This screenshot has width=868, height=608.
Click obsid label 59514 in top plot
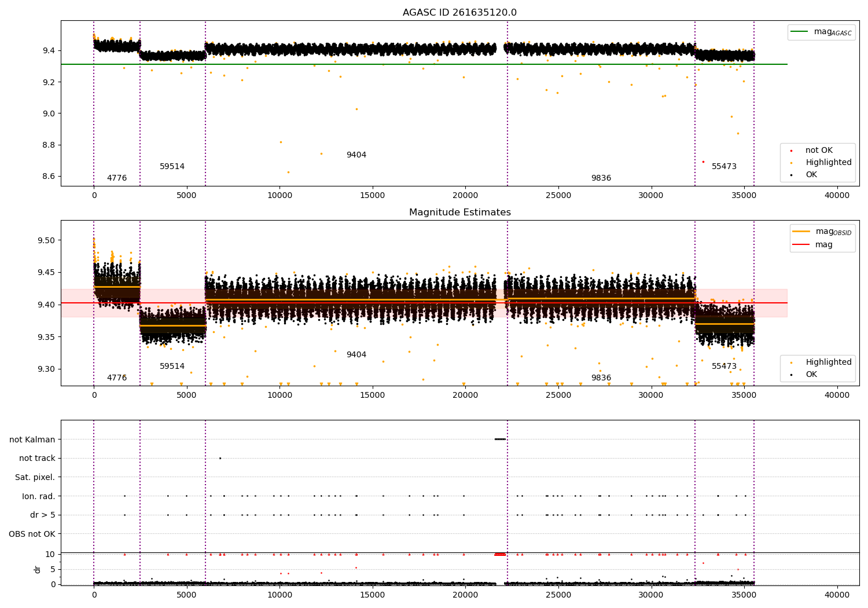tap(172, 167)
